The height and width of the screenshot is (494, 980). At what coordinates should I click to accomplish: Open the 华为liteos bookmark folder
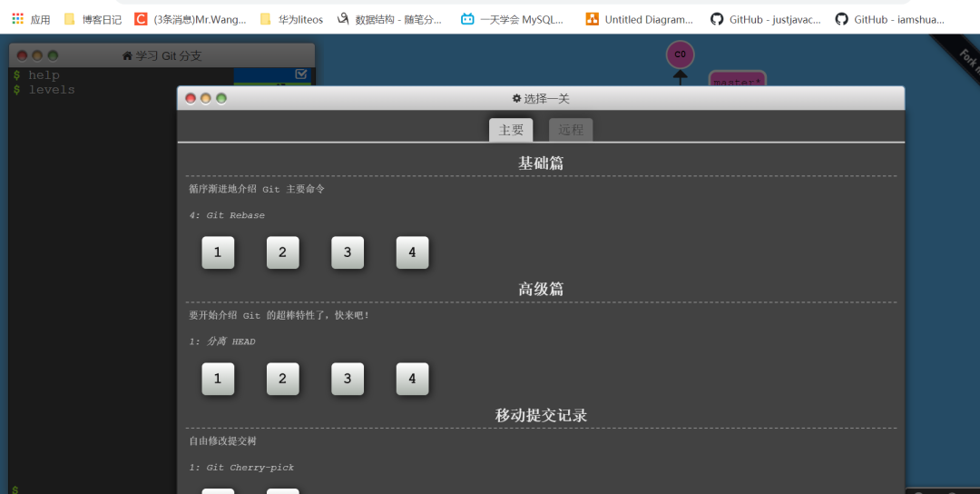[x=292, y=19]
